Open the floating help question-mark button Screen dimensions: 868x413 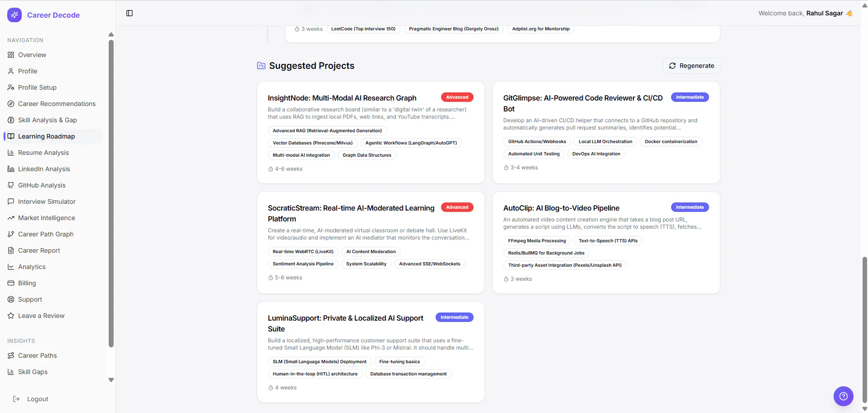(x=843, y=396)
